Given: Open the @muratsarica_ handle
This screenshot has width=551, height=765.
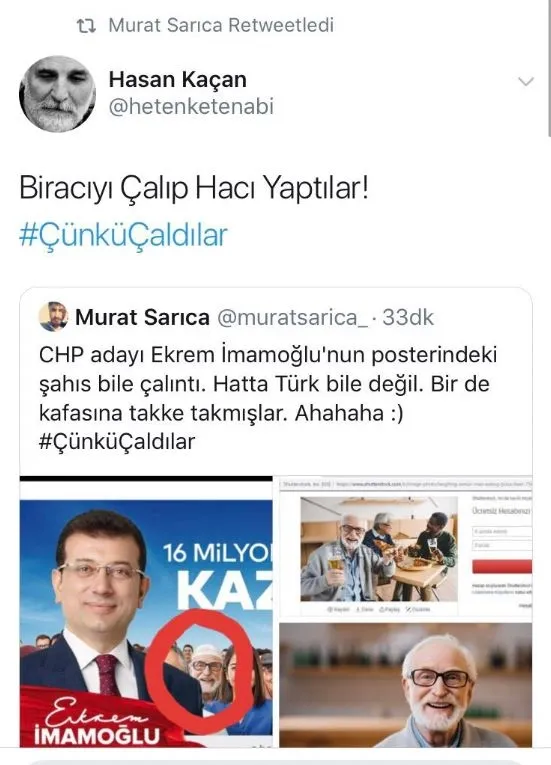Looking at the screenshot, I should (292, 318).
